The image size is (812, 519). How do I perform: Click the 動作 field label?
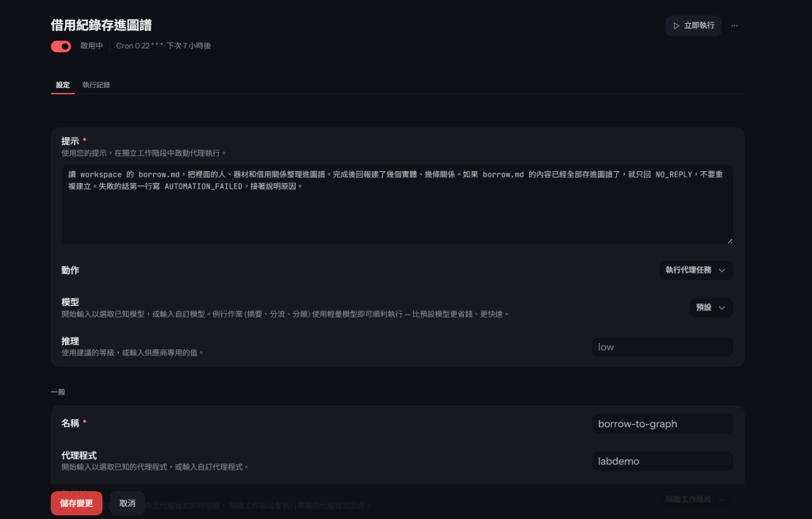click(71, 270)
